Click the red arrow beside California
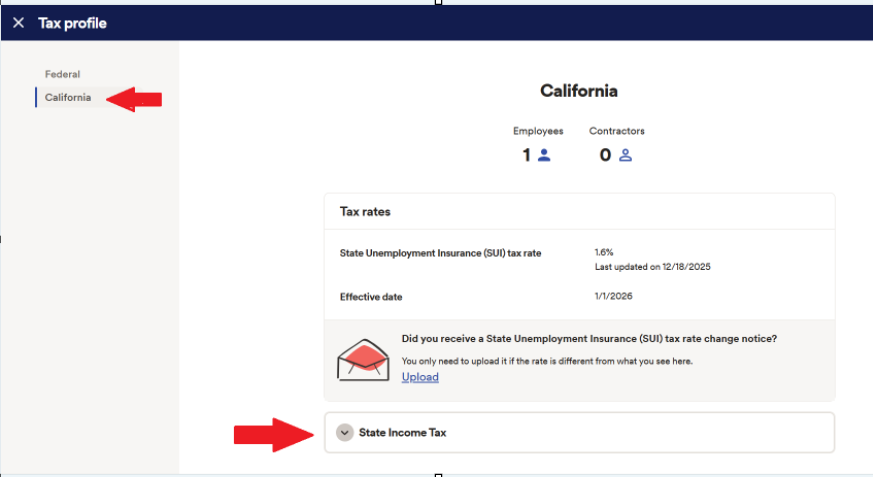Image resolution: width=873 pixels, height=477 pixels. click(134, 98)
